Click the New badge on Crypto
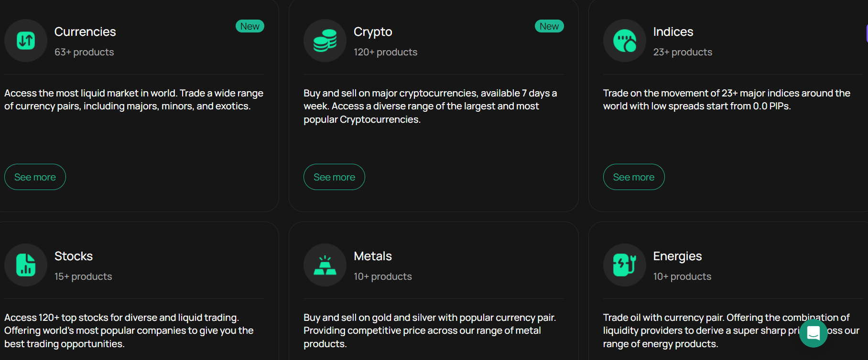The width and height of the screenshot is (868, 360). (x=549, y=26)
